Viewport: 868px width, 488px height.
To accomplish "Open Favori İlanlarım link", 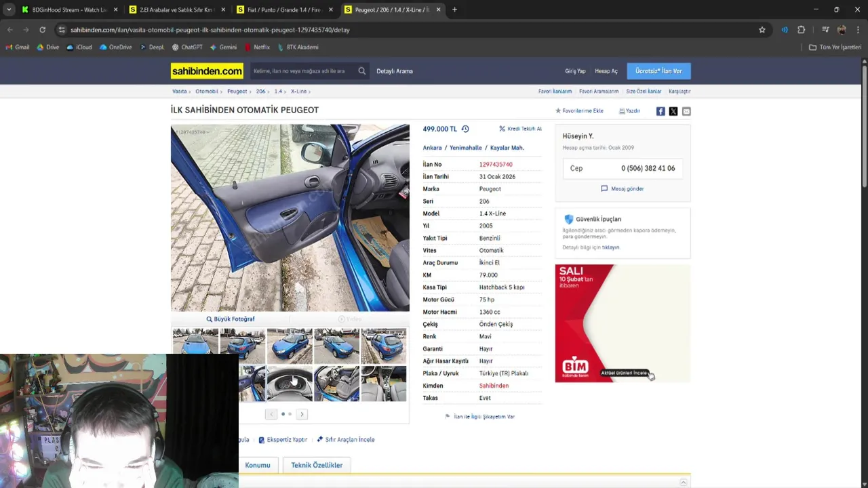I will [x=555, y=91].
